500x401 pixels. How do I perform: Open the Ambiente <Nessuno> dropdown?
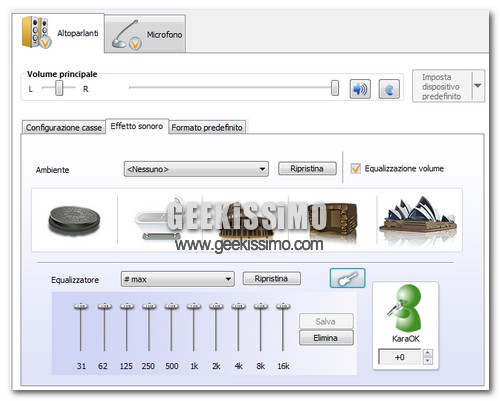click(x=196, y=169)
